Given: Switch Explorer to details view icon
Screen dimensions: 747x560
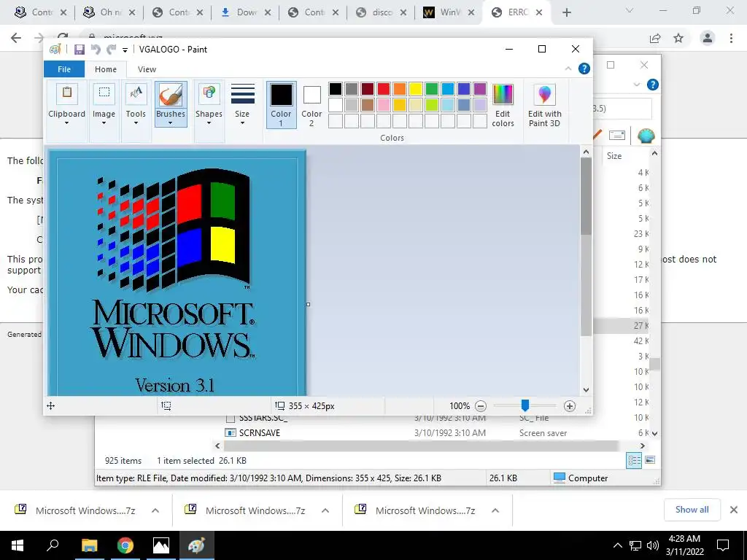Looking at the screenshot, I should coord(634,460).
